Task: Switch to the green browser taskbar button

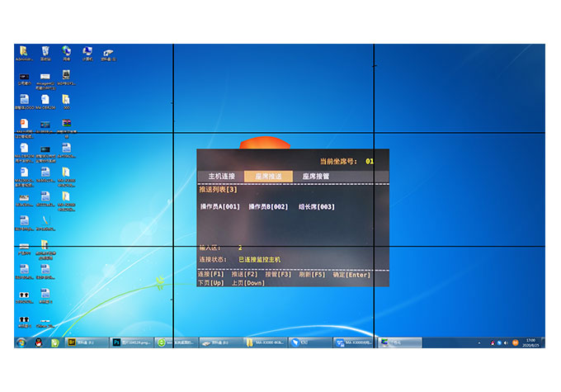Action: pos(177,342)
